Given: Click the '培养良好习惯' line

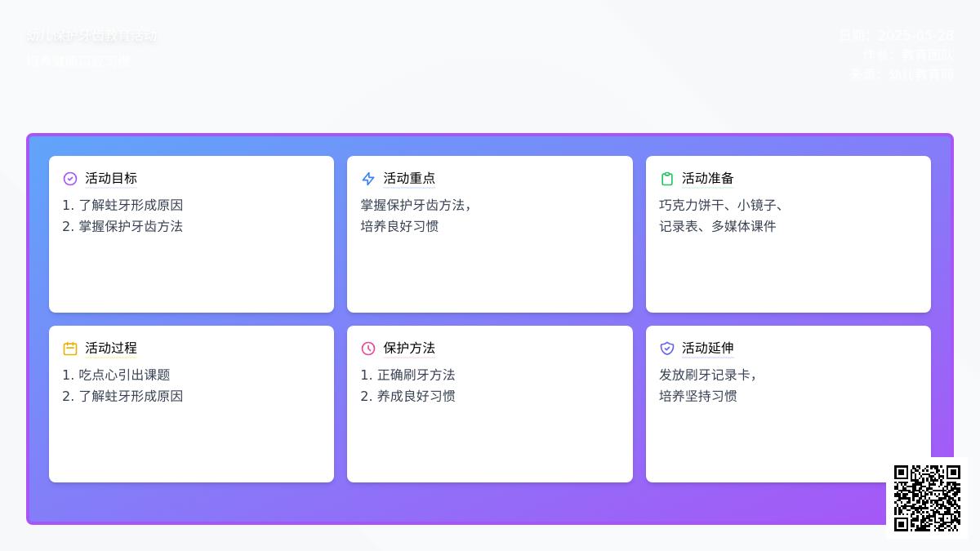Looking at the screenshot, I should tap(399, 227).
